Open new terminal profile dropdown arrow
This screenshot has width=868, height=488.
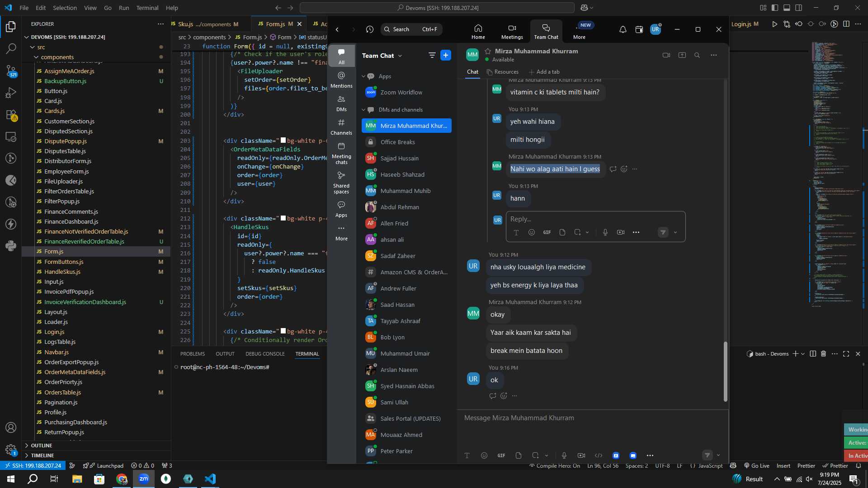click(803, 354)
